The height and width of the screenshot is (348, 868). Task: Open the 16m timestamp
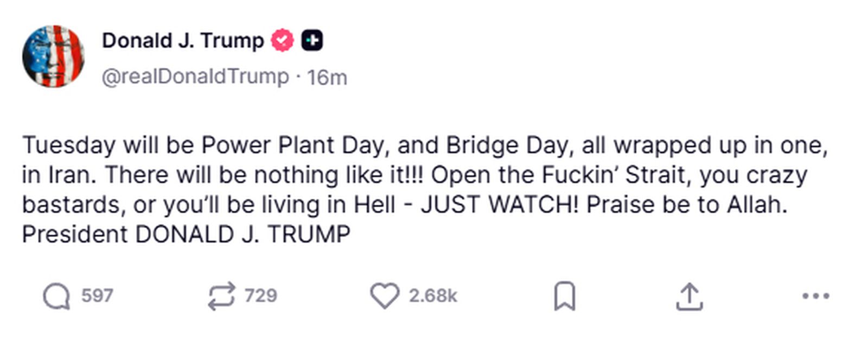[x=325, y=76]
